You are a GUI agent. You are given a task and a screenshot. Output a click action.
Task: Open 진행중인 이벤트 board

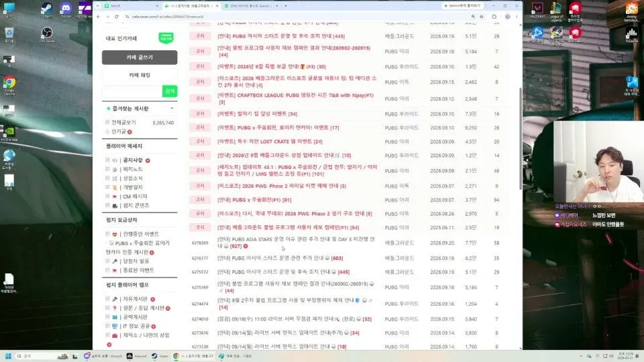[140, 234]
